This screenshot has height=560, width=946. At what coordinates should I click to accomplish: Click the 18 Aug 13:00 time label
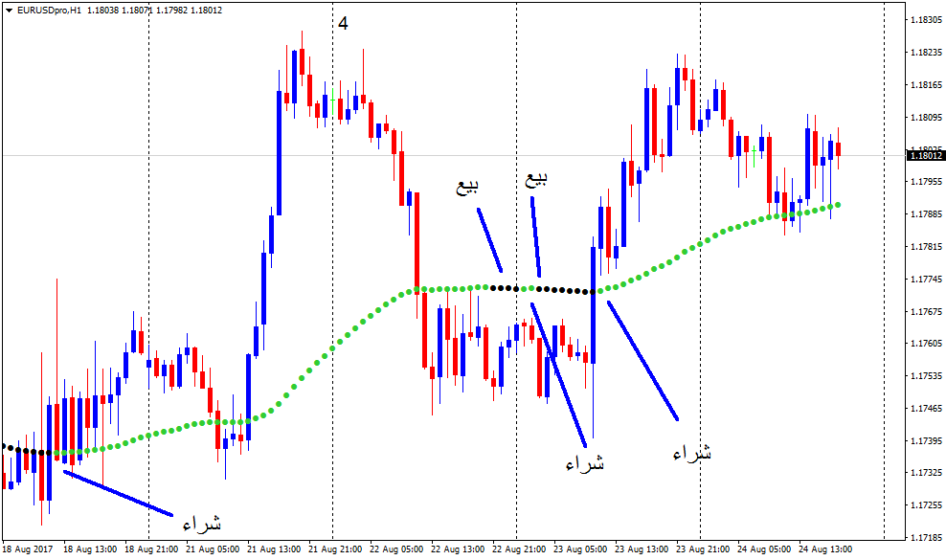[90, 549]
